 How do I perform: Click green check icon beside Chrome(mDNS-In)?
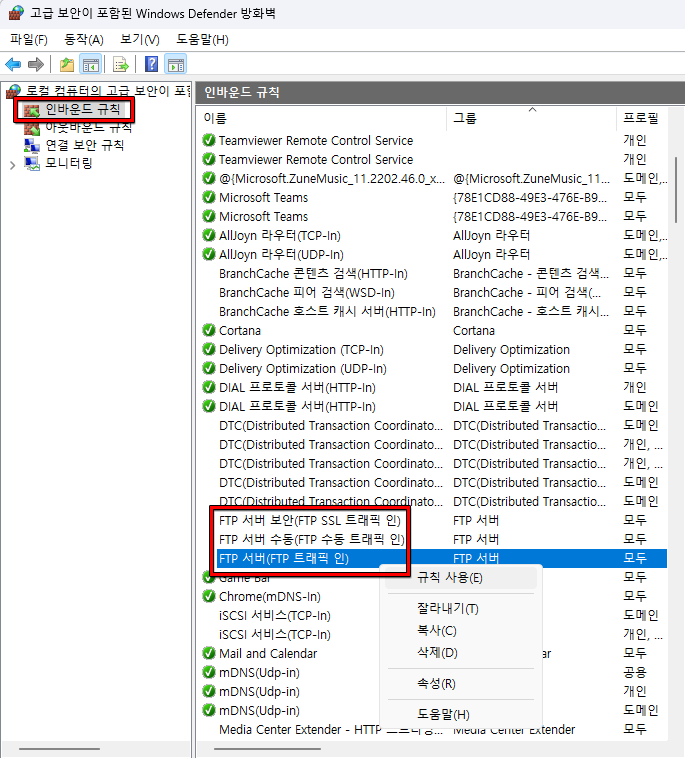[x=209, y=596]
